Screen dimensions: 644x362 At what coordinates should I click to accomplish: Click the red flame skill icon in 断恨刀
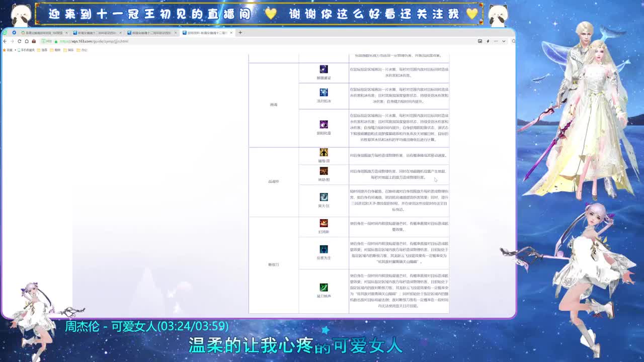point(324,223)
